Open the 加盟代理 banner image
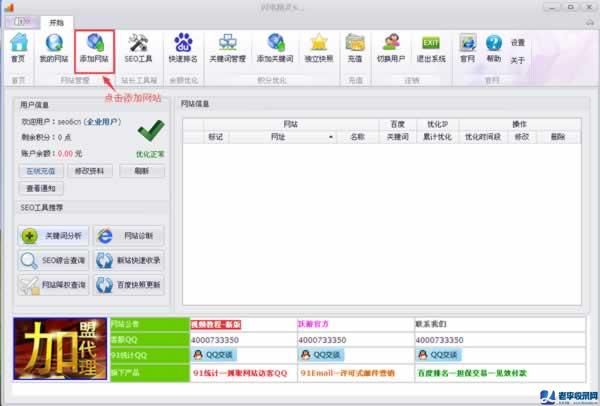 (60, 349)
